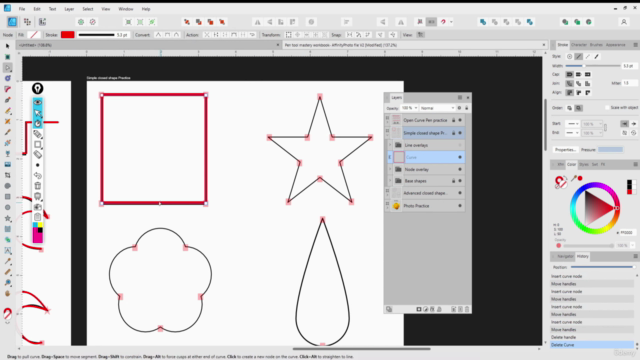Choose the Square Cap stroke option
This screenshot has width=640, height=360.
point(587,75)
